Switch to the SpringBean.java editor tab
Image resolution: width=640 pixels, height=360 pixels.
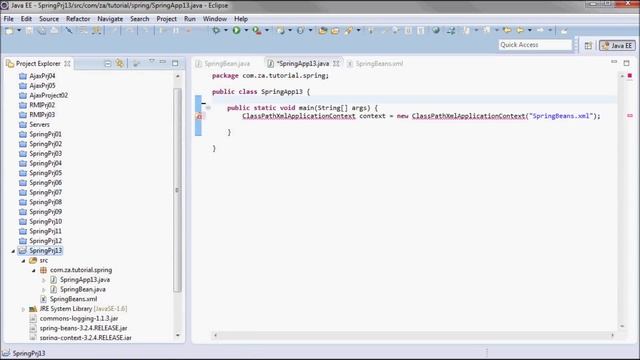pyautogui.click(x=223, y=64)
